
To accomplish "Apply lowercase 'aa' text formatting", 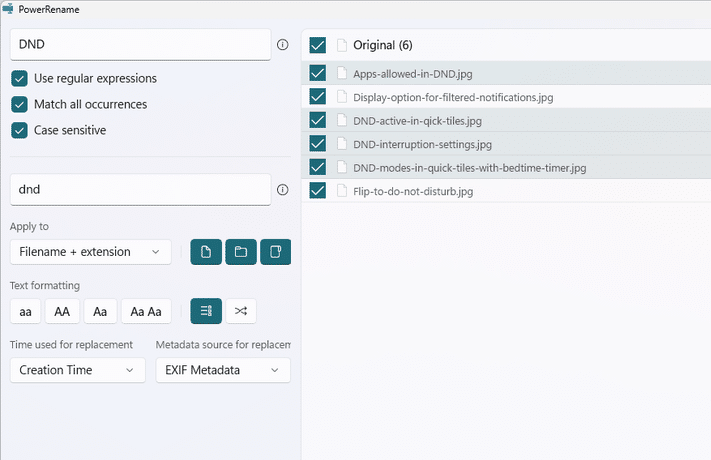I will [x=25, y=311].
